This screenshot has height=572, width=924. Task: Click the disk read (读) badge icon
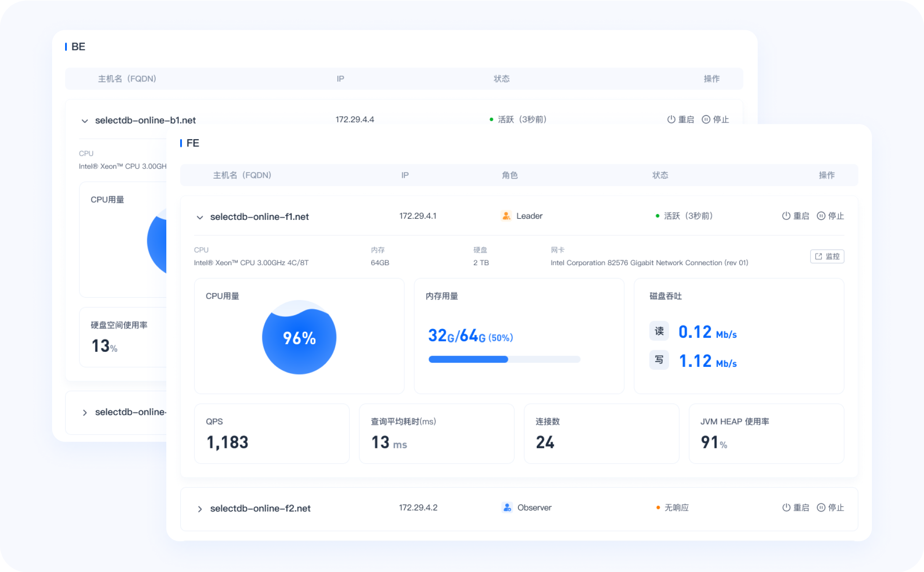659,331
